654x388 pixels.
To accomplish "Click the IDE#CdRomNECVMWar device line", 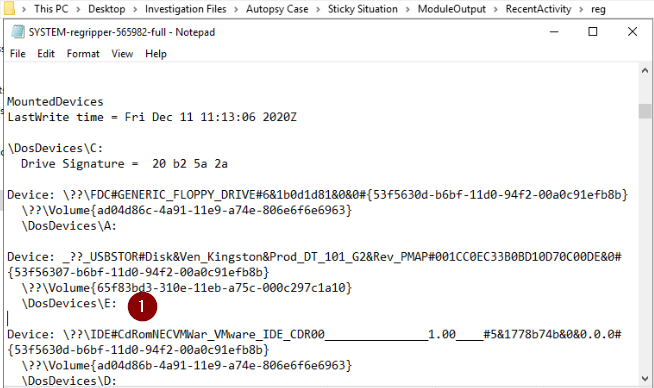I will (314, 335).
